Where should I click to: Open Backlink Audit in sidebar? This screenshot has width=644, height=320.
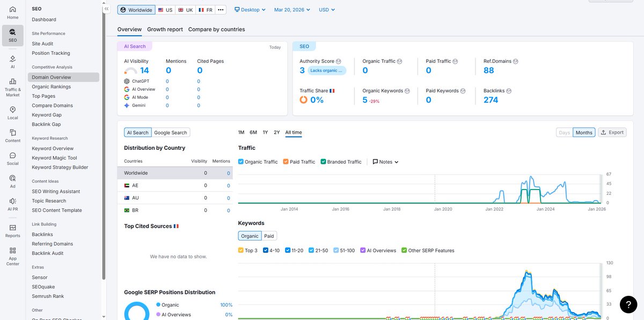[47, 253]
